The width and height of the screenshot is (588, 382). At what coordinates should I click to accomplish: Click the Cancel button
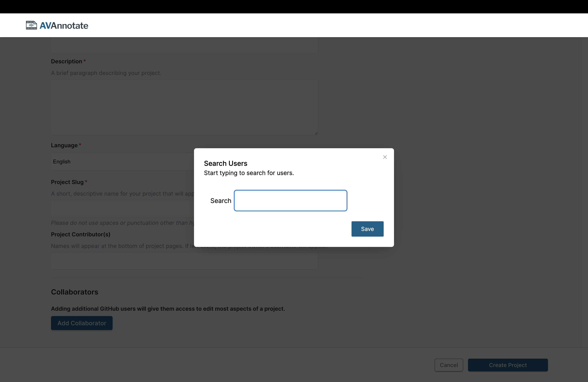pos(449,365)
